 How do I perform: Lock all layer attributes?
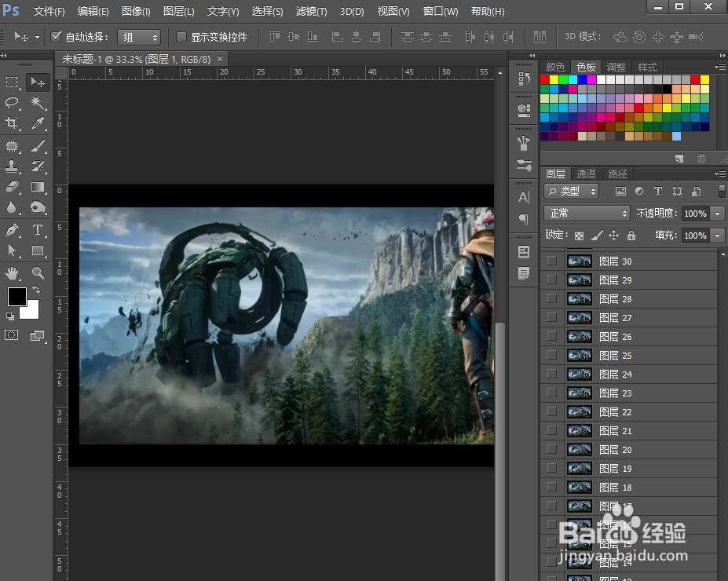(x=631, y=236)
